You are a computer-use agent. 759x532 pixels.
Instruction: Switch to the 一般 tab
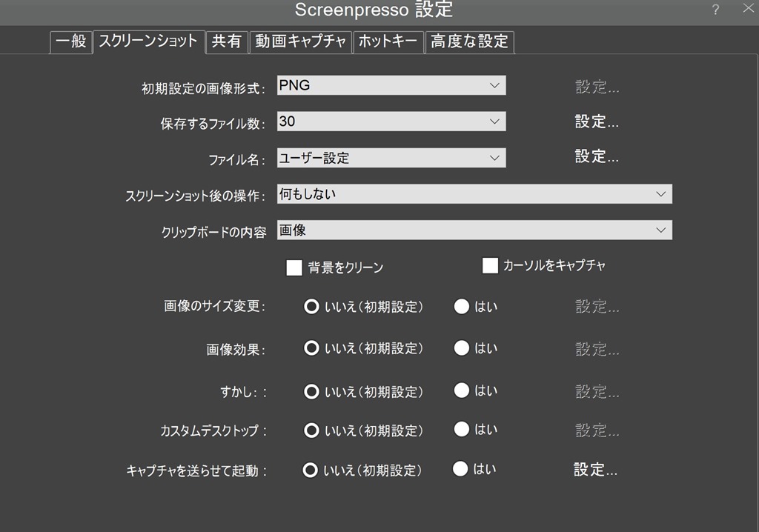click(x=71, y=42)
